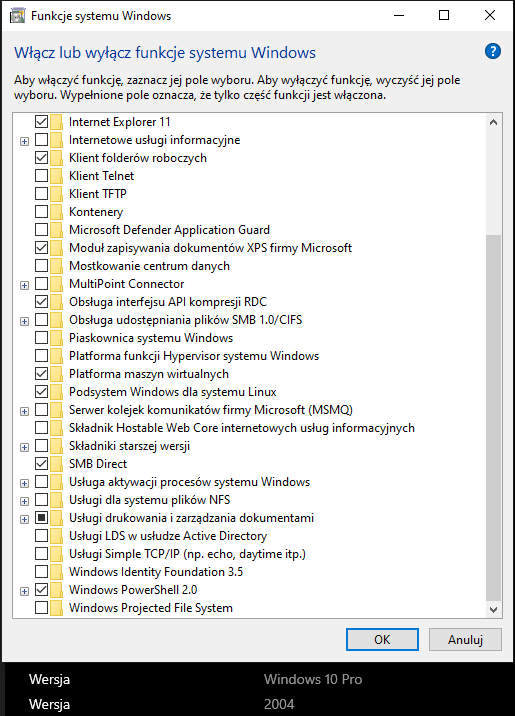Expand Składniki starszej wersji node
Image resolution: width=515 pixels, height=716 pixels.
click(25, 448)
